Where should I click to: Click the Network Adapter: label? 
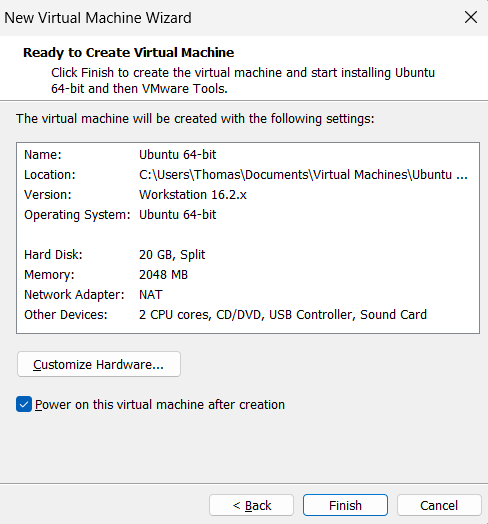coord(74,295)
